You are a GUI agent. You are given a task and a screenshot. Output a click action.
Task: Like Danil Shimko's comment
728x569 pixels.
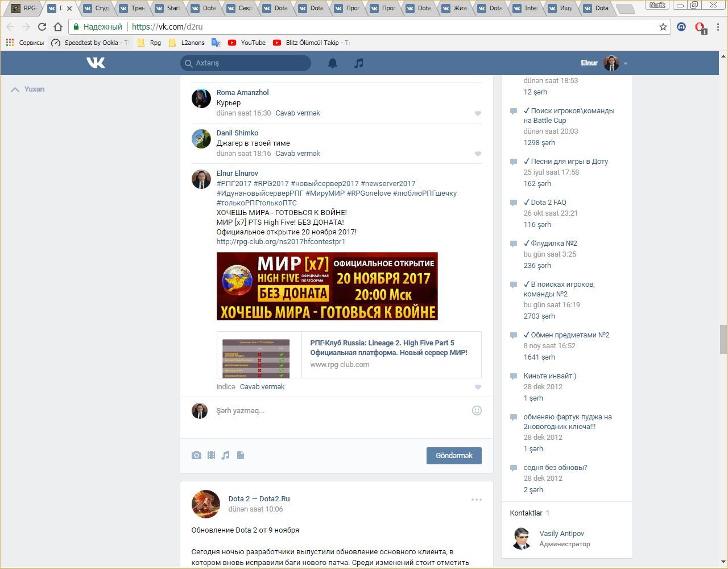478,154
